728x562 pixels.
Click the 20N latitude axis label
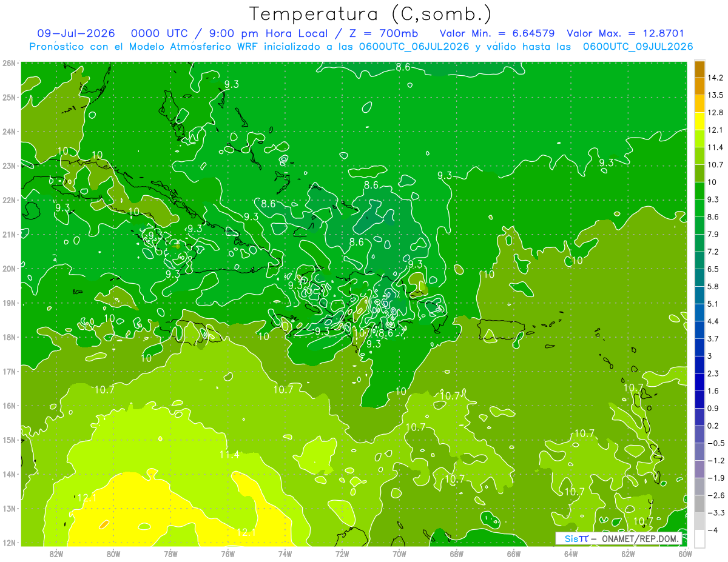tap(9, 269)
